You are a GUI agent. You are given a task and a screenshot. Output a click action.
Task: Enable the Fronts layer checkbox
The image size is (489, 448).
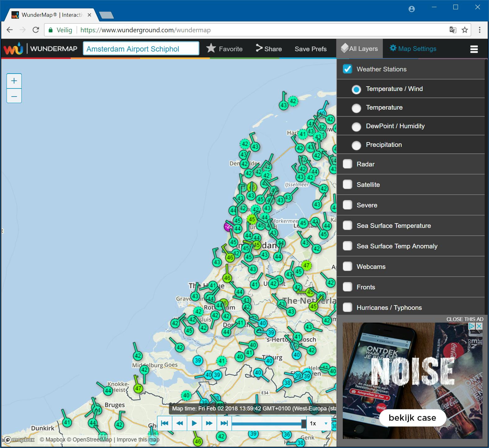point(347,287)
